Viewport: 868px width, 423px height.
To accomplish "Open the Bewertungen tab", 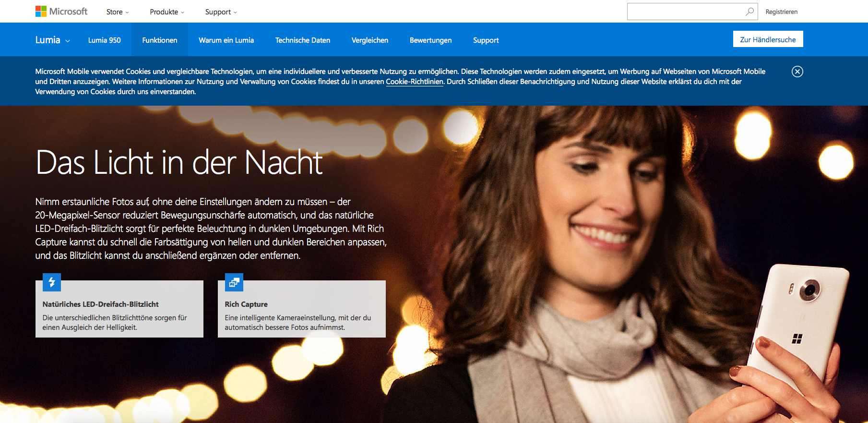I will (430, 40).
